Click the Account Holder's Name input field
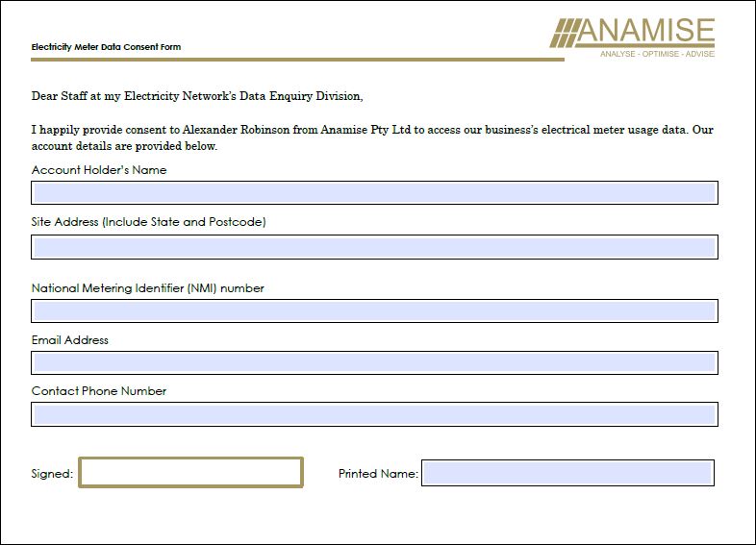This screenshot has width=756, height=545. point(374,193)
